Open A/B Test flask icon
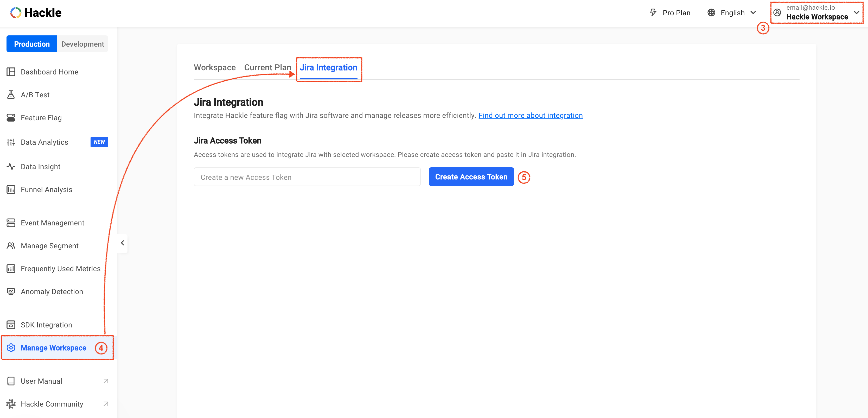 [11, 95]
